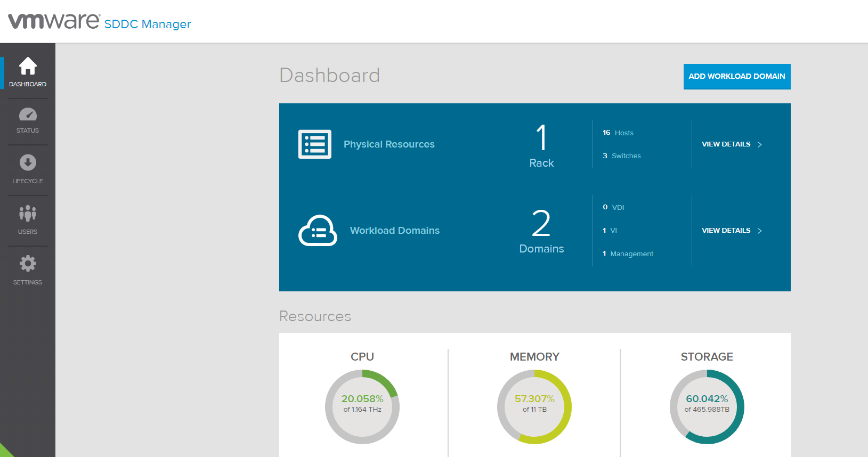Click the Physical Resources list icon
The width and height of the screenshot is (868, 457).
[314, 144]
